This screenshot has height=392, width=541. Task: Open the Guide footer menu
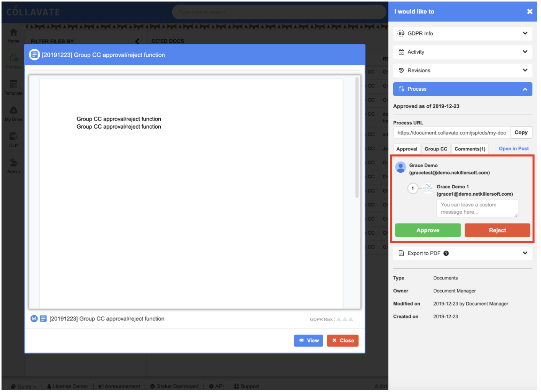pos(24,386)
